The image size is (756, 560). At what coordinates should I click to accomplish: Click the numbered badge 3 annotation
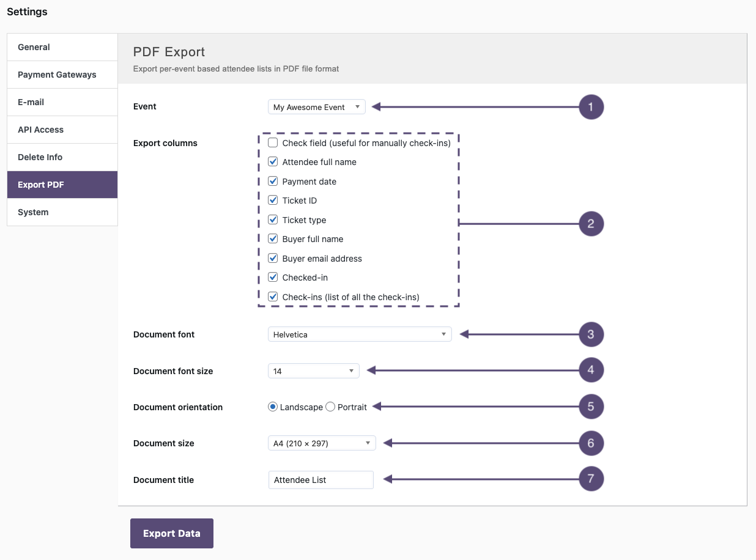coord(591,334)
